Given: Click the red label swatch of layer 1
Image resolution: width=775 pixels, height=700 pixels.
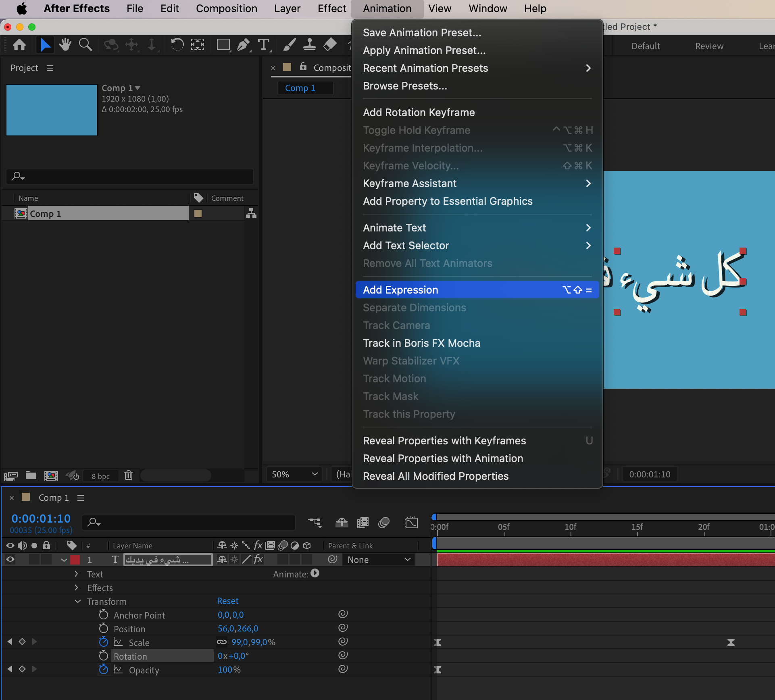Looking at the screenshot, I should pyautogui.click(x=75, y=559).
